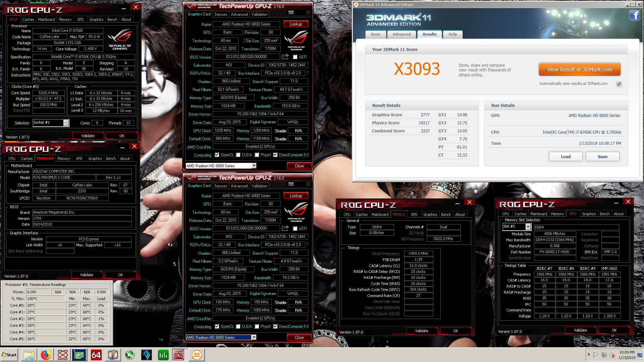The image size is (644, 362).
Task: Click Close button in lower GPU-Z window
Action: 299,338
